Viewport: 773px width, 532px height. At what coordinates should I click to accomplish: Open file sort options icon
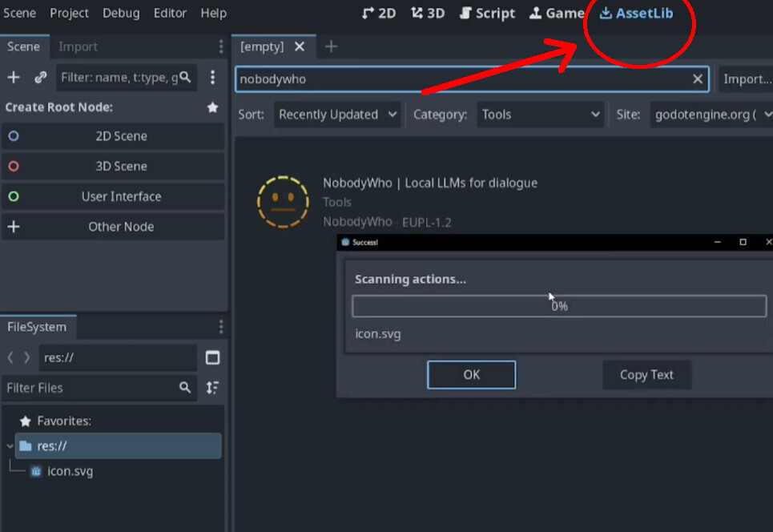tap(212, 388)
